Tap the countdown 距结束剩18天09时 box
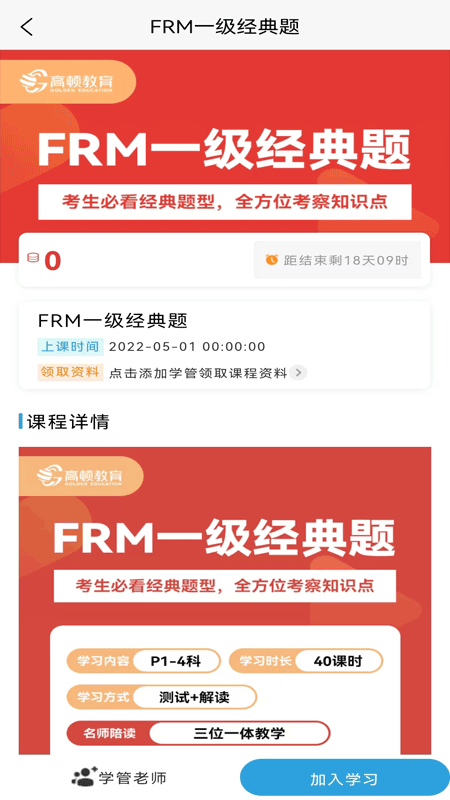Image resolution: width=450 pixels, height=800 pixels. point(337,260)
